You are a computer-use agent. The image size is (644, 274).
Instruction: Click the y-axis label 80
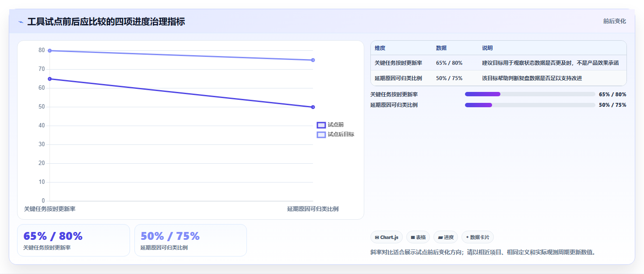[x=42, y=50]
